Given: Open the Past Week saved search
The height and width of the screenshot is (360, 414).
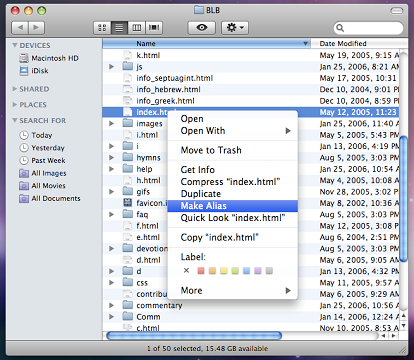Looking at the screenshot, I should [x=42, y=160].
